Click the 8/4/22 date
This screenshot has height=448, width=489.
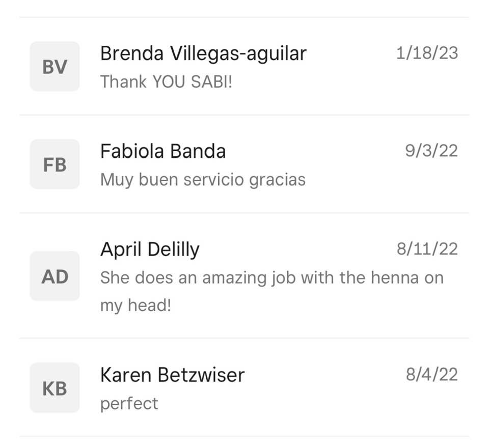(431, 375)
